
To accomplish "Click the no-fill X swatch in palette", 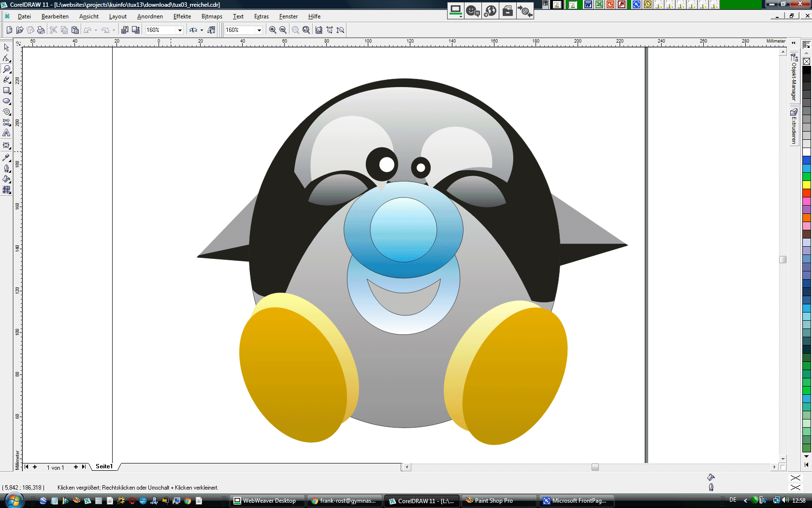I will 807,61.
